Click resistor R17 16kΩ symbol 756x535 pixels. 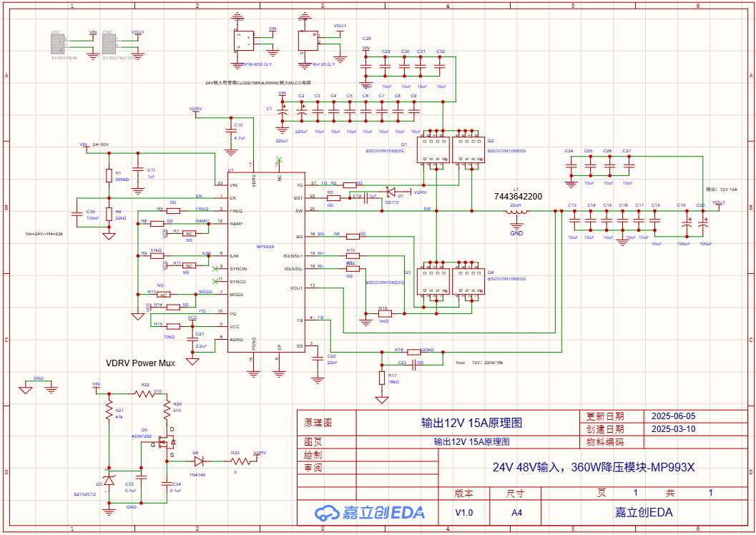tap(382, 378)
